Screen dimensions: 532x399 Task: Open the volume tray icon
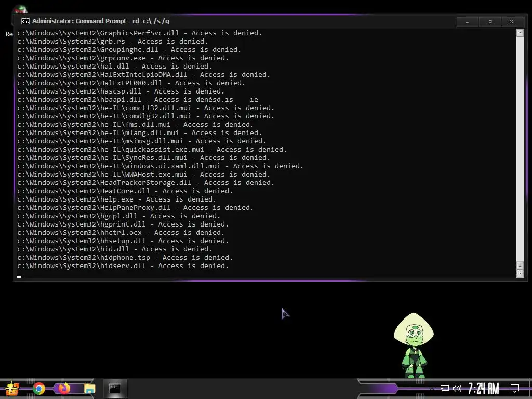tap(457, 389)
